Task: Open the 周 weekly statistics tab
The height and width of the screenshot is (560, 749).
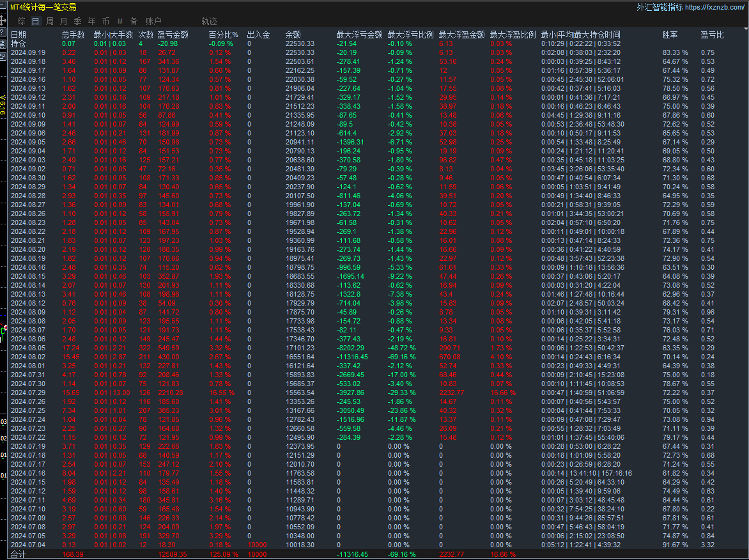Action: point(50,21)
